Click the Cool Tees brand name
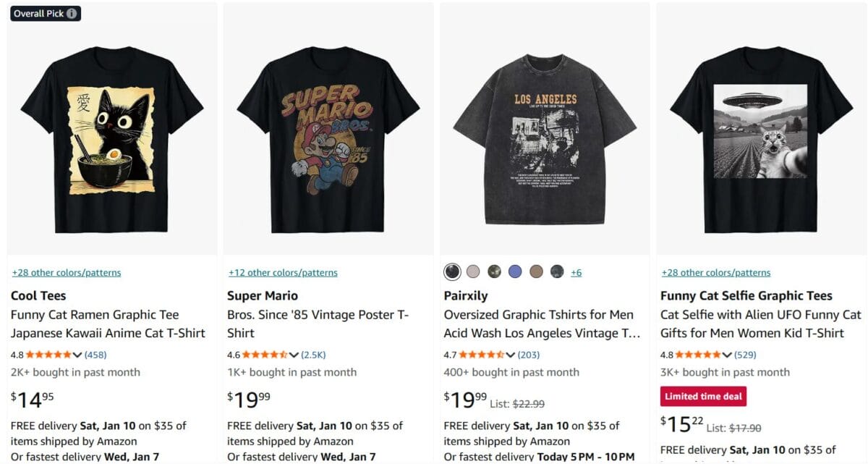This screenshot has width=868, height=464. coord(38,295)
